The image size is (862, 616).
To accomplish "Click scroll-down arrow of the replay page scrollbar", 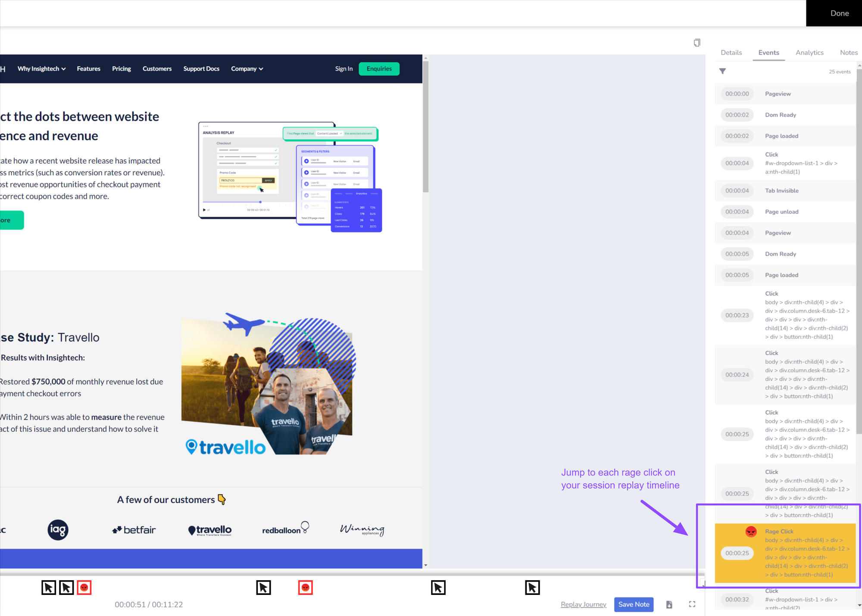I will click(x=425, y=565).
